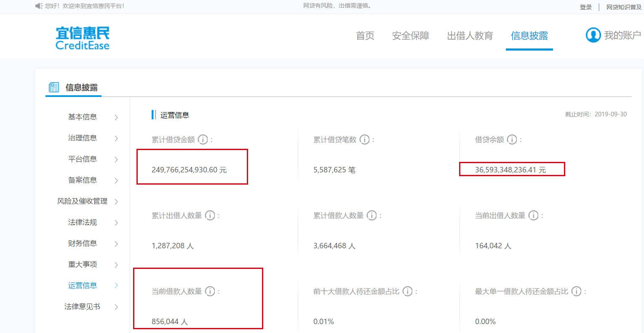This screenshot has width=644, height=333.
Task: Expand the 法律法规 chevron arrow
Action: [x=116, y=223]
